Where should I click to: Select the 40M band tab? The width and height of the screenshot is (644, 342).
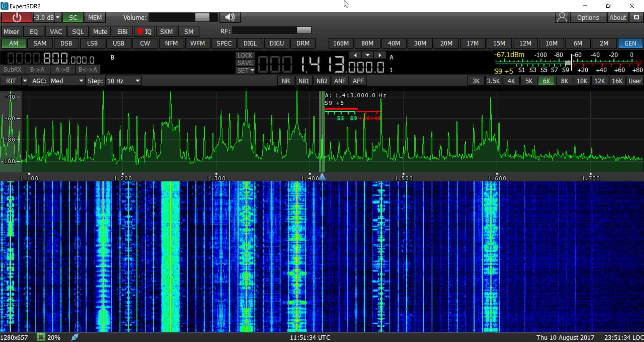[393, 43]
